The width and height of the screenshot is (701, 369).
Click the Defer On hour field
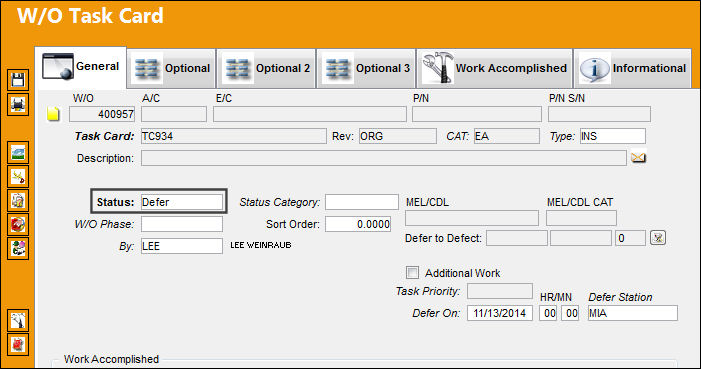[548, 313]
